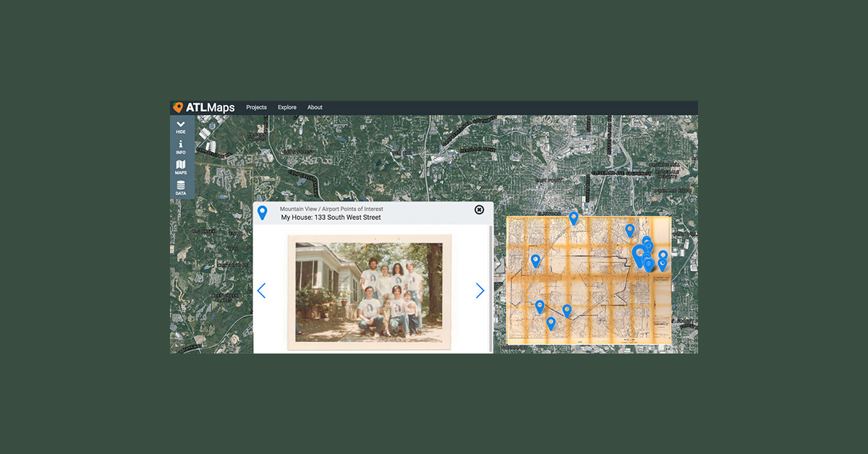
Task: Click the popup's vertical scrollbar
Action: pyautogui.click(x=490, y=289)
